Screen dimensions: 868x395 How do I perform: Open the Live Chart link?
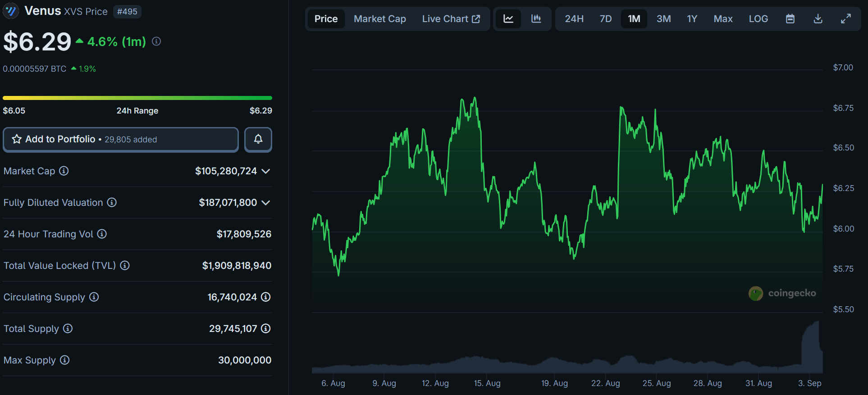click(x=451, y=18)
